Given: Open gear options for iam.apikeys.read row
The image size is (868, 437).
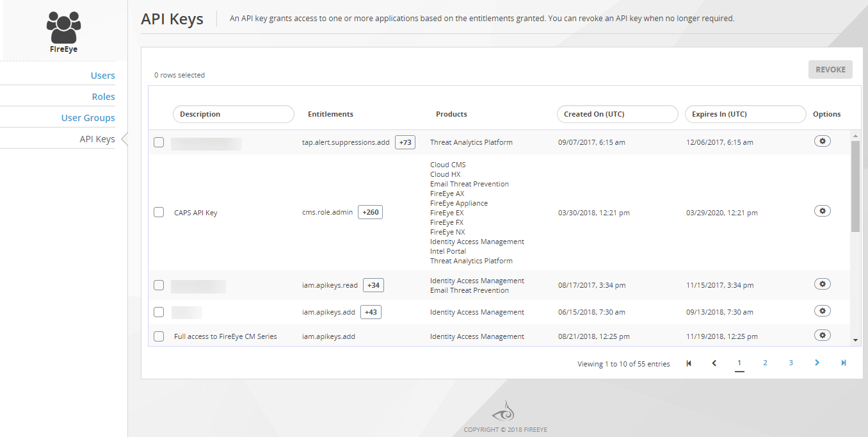Looking at the screenshot, I should pos(823,284).
